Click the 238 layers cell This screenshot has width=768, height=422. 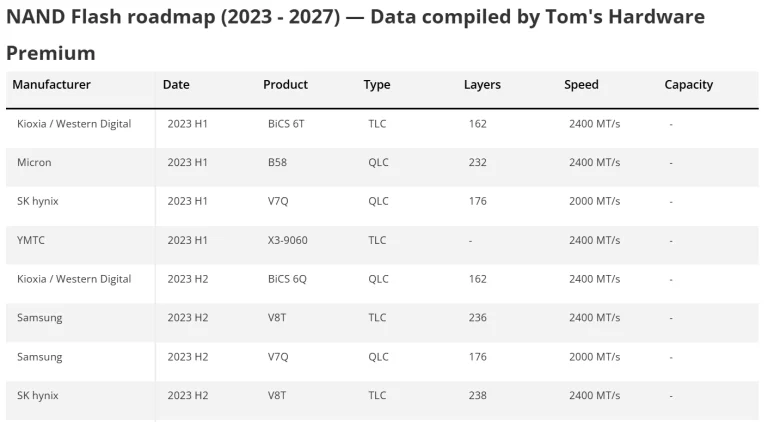pos(477,395)
